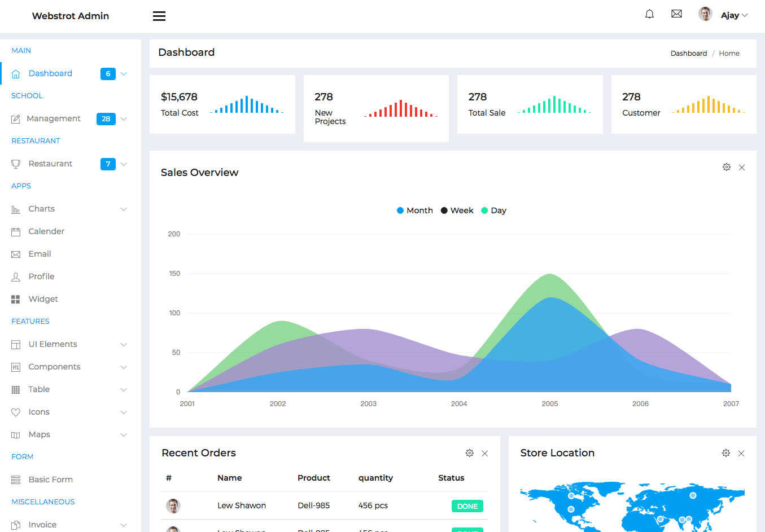This screenshot has height=532, width=765.
Task: Expand the Icons menu chevron
Action: pyautogui.click(x=124, y=412)
